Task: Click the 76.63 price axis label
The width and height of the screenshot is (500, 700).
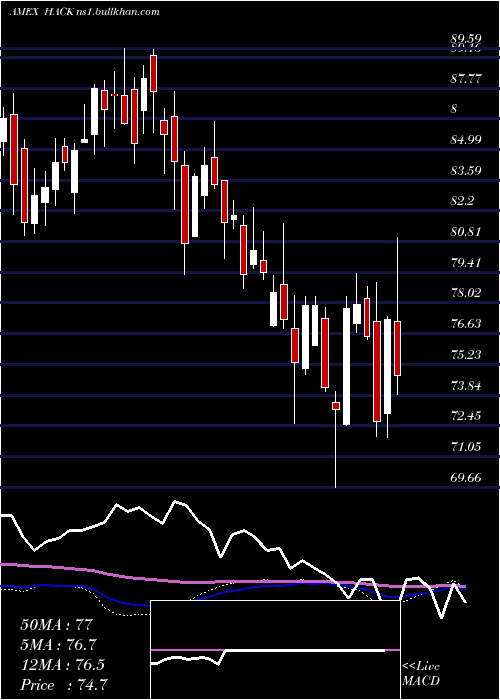Action: [x=467, y=324]
